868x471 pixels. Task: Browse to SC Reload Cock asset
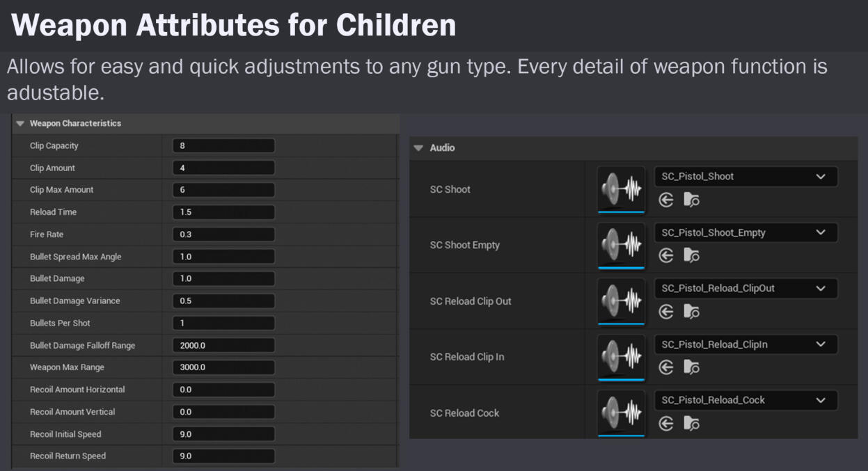tap(691, 423)
